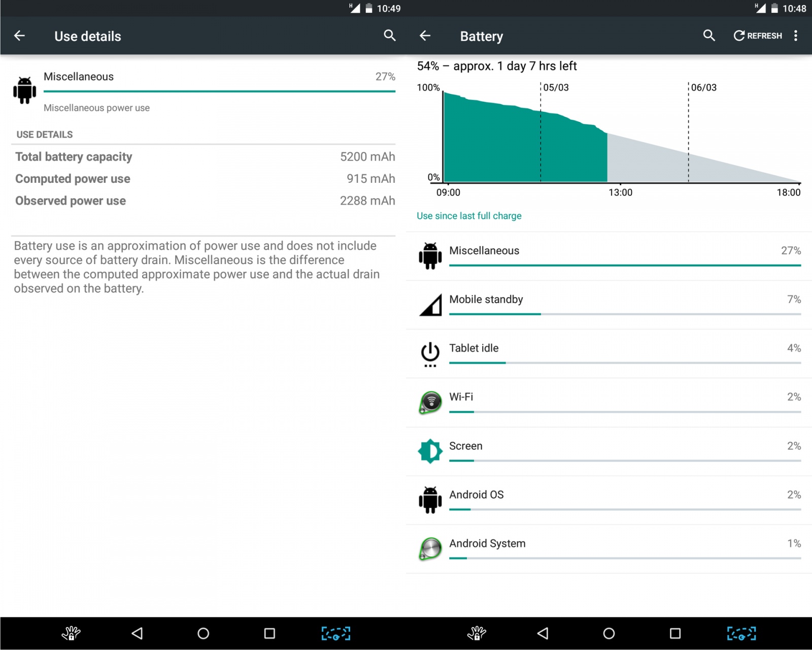Tap the Android OS robot icon

pyautogui.click(x=430, y=500)
